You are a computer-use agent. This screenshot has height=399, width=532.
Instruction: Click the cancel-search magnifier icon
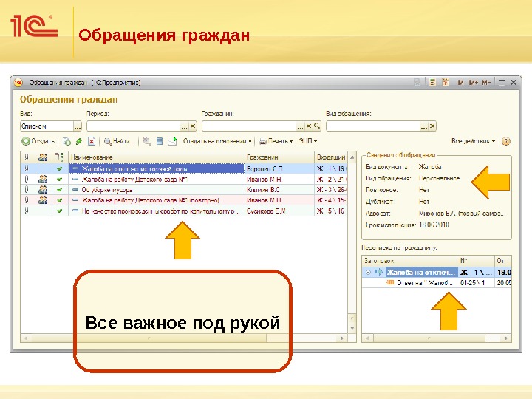(x=146, y=141)
